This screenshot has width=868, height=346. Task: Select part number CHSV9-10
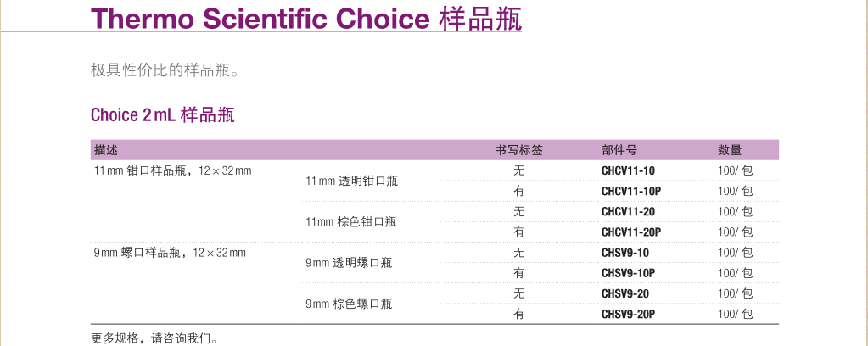(625, 253)
